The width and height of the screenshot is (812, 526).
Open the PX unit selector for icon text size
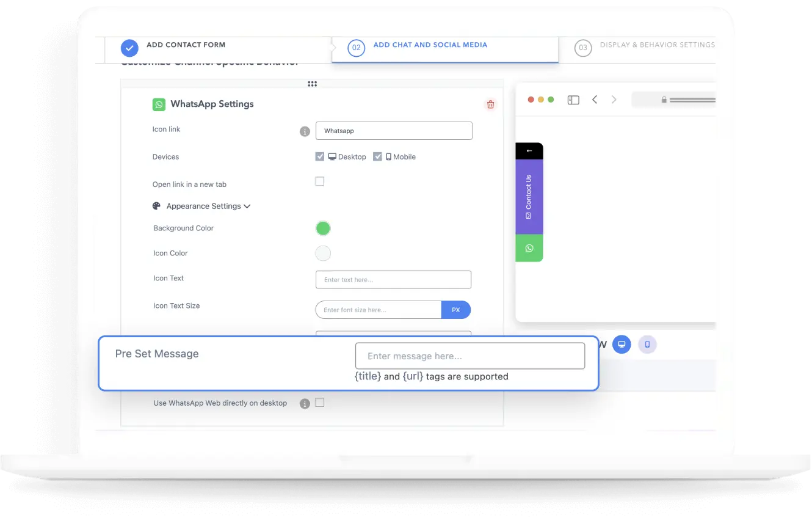pyautogui.click(x=456, y=310)
